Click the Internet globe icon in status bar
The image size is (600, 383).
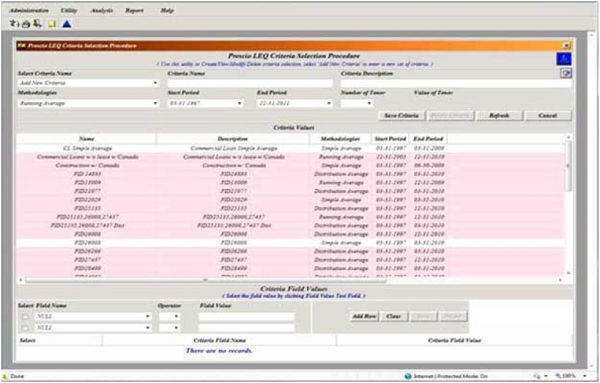click(408, 376)
